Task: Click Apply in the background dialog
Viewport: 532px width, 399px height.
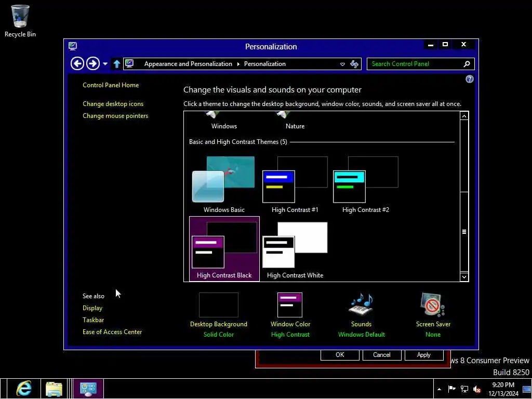Action: 424,355
